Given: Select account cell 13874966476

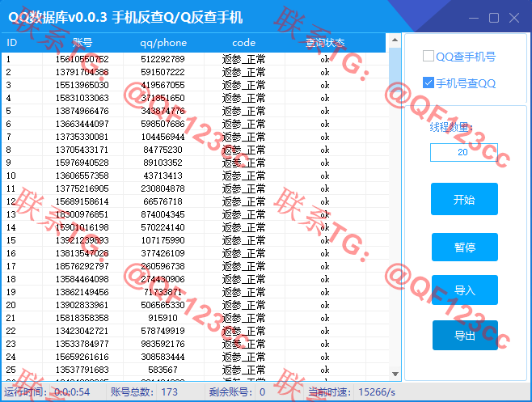Looking at the screenshot, I should coord(82,111).
